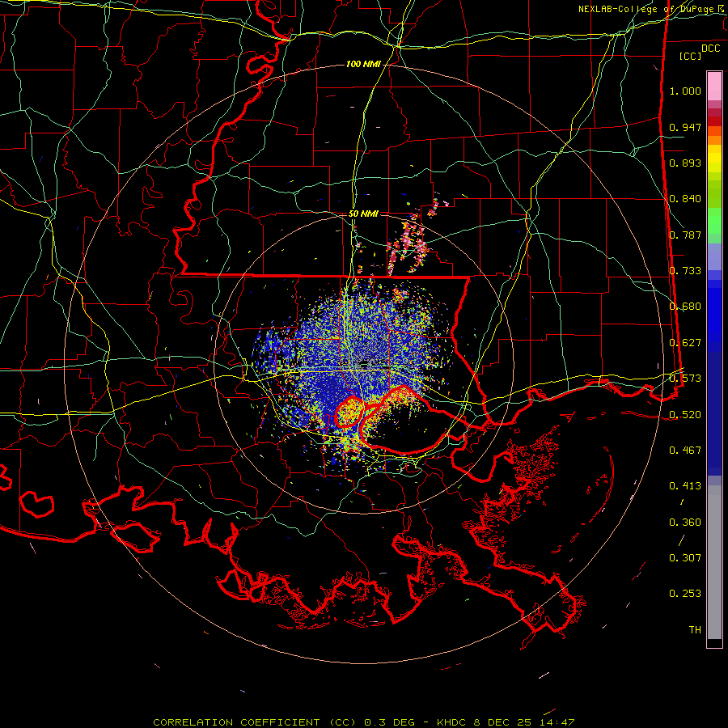Select the 0.307 value on the color scale

click(685, 558)
